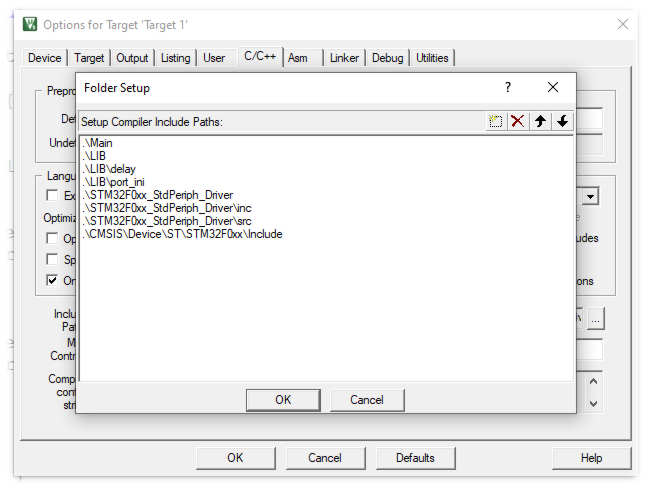Close the Options for Target window

click(623, 24)
